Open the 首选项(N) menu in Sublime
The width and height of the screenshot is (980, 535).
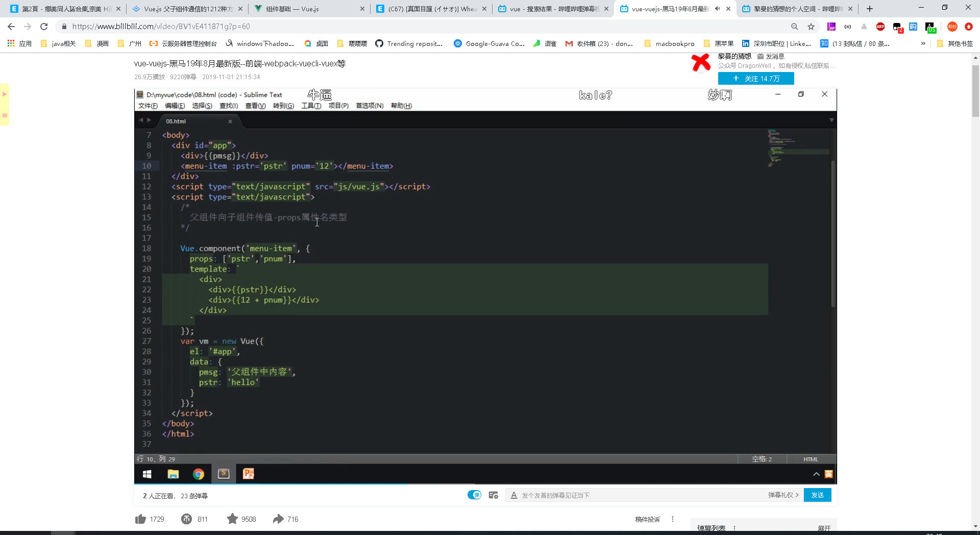370,106
